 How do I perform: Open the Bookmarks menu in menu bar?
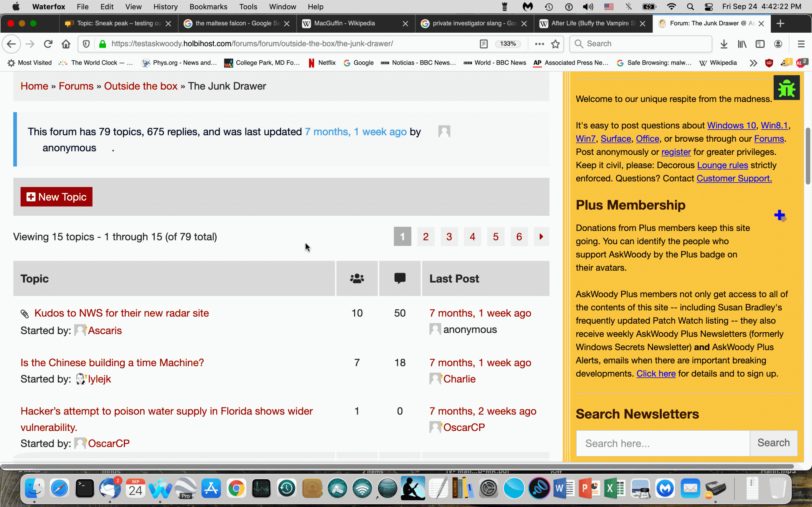point(208,7)
